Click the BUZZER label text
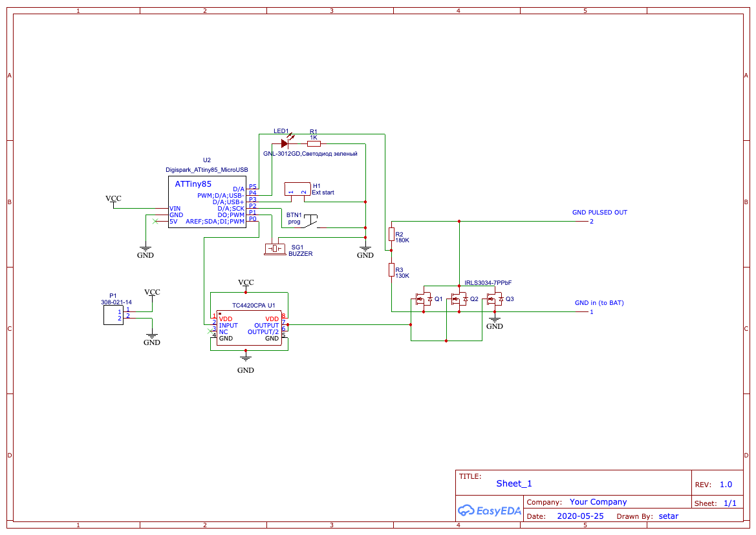The image size is (756, 535). (300, 254)
